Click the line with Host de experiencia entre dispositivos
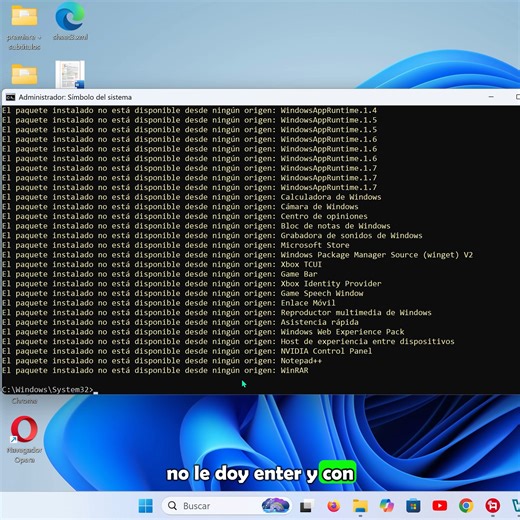520x520 pixels. (x=228, y=342)
